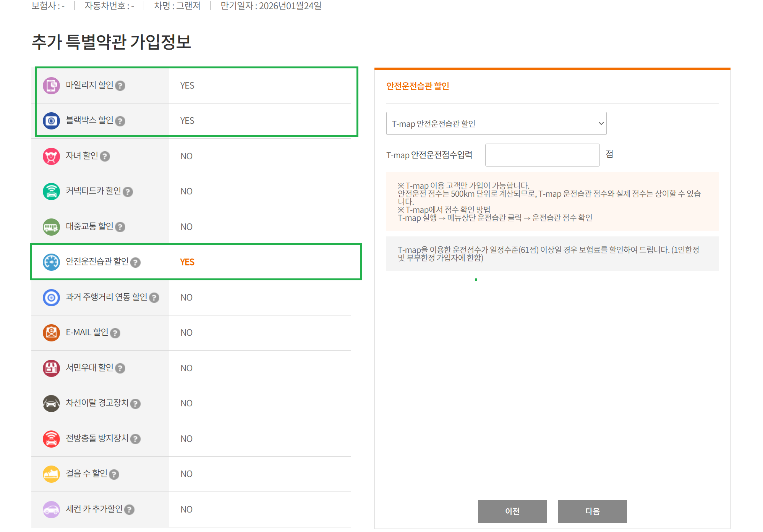Click the help icon next to 마일리지 할인
763x532 pixels.
[x=120, y=86]
